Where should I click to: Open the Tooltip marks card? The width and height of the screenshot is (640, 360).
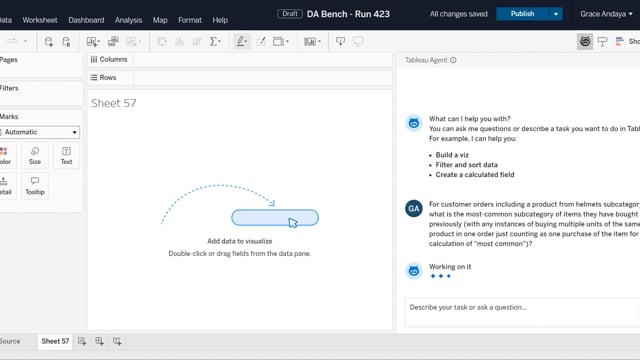(35, 186)
